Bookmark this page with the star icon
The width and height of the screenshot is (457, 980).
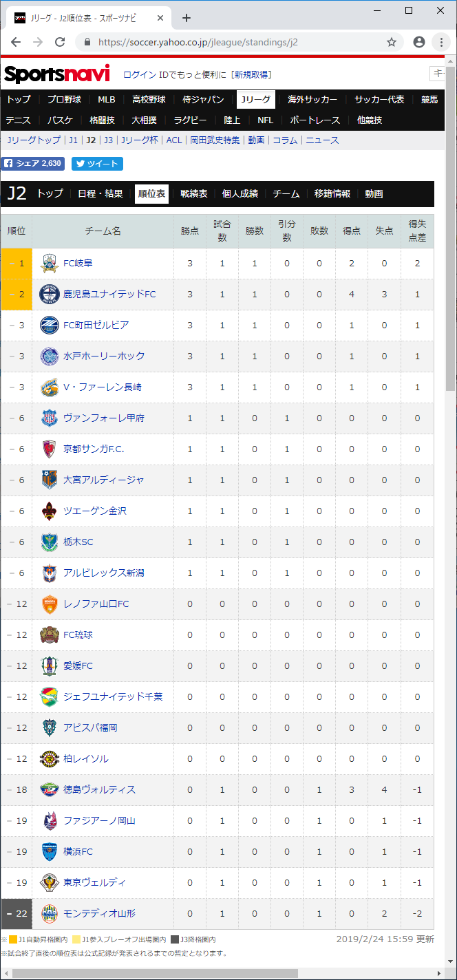point(392,42)
